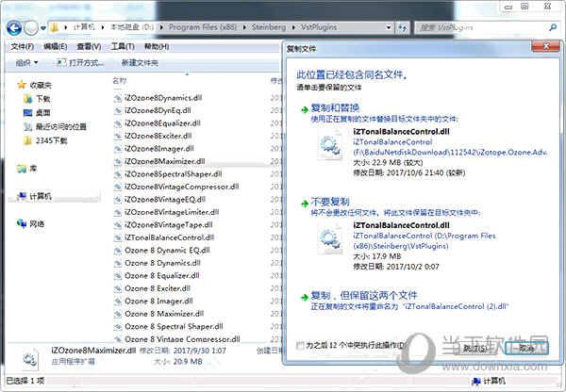The width and height of the screenshot is (566, 392).
Task: Open the address bar history dropdown
Action: [x=389, y=27]
